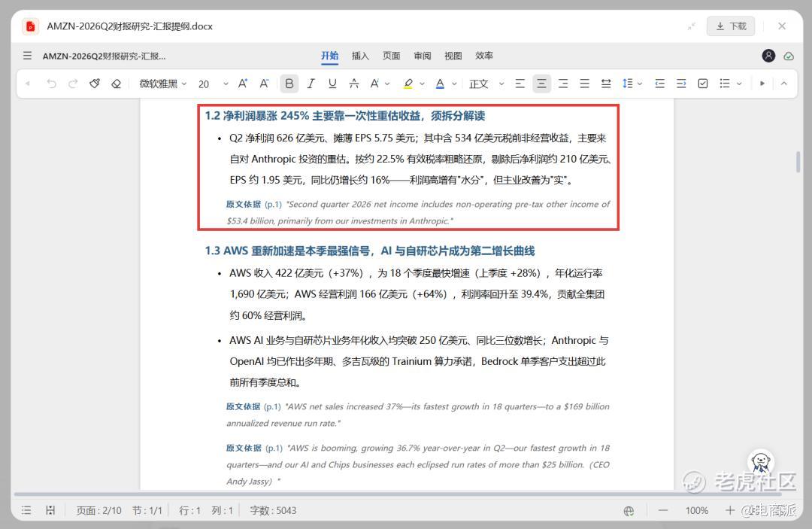812x529 pixels.
Task: Switch to the 视图 tab
Action: coord(453,56)
